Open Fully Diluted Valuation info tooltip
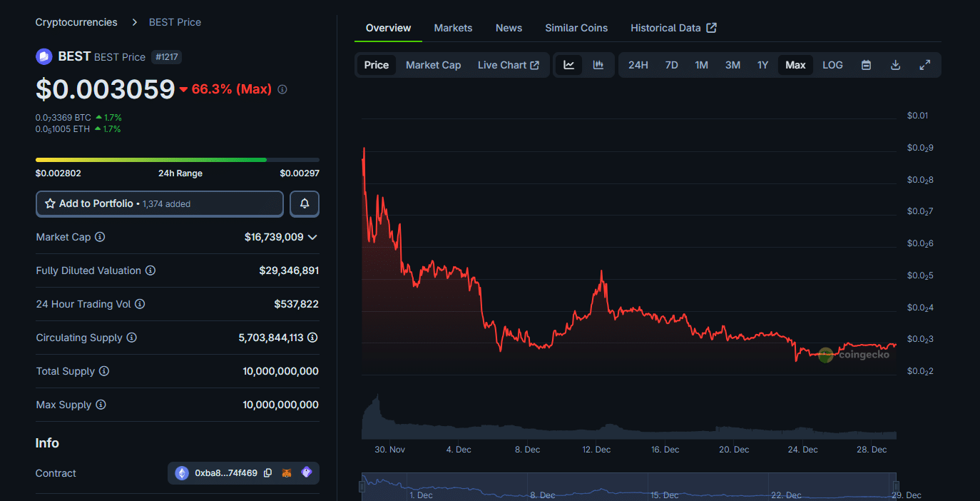 [150, 270]
